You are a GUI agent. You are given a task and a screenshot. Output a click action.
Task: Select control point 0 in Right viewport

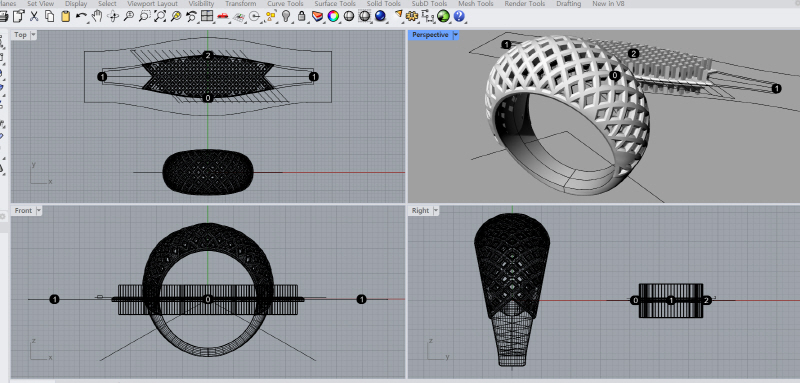tap(635, 300)
